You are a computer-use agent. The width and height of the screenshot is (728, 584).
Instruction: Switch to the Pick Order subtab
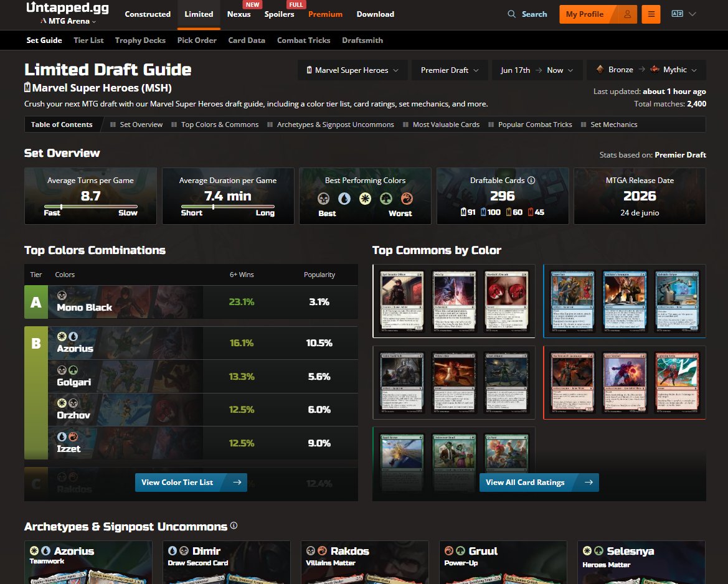(x=197, y=40)
